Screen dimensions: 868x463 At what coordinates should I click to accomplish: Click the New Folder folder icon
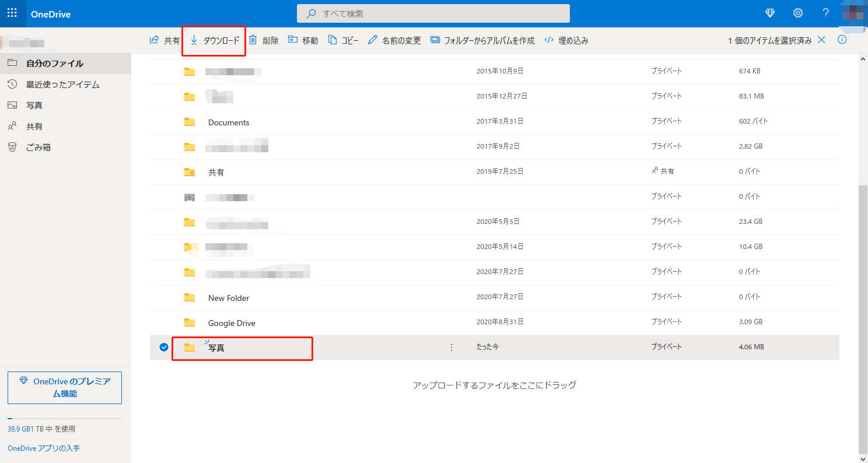click(190, 297)
